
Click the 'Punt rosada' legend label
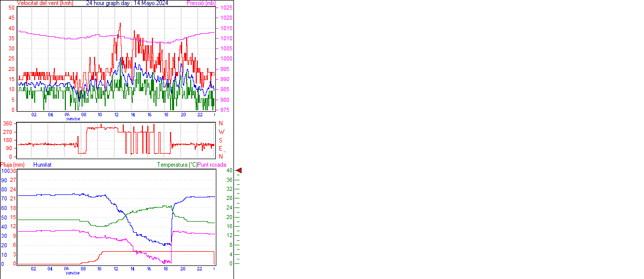[212, 165]
